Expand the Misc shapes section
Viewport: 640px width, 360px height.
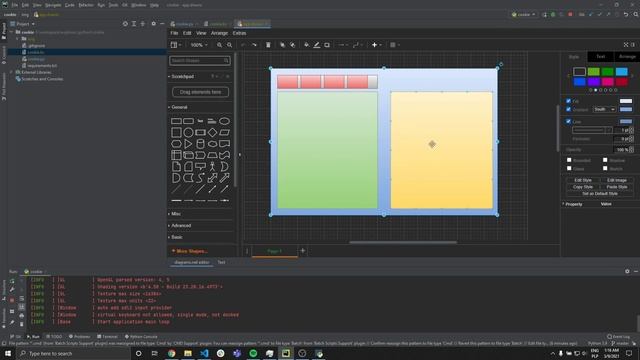click(x=175, y=213)
